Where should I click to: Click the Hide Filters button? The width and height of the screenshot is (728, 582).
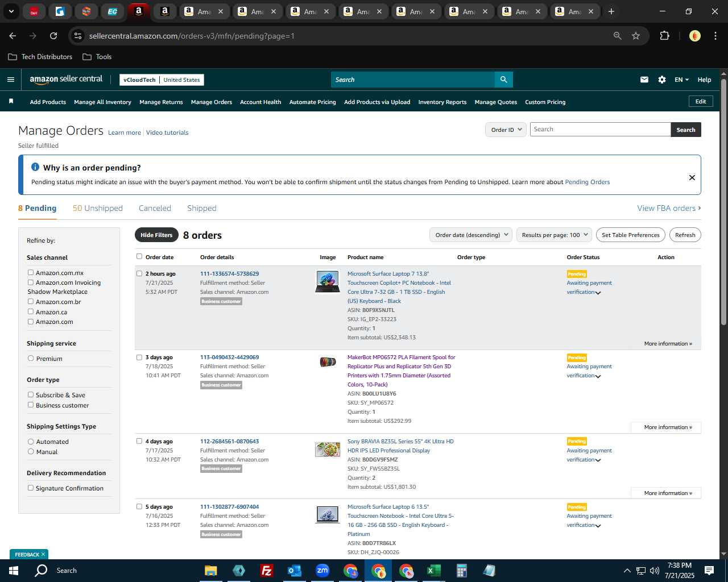[156, 235]
